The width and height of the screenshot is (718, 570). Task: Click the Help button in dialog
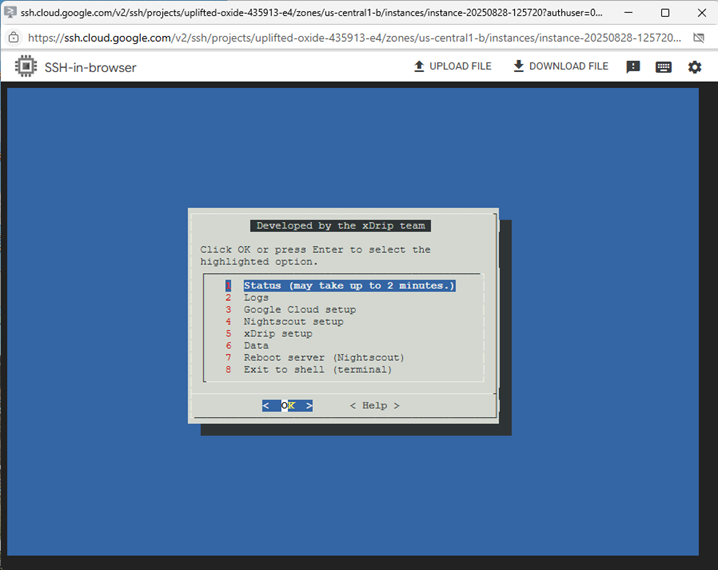pyautogui.click(x=375, y=406)
